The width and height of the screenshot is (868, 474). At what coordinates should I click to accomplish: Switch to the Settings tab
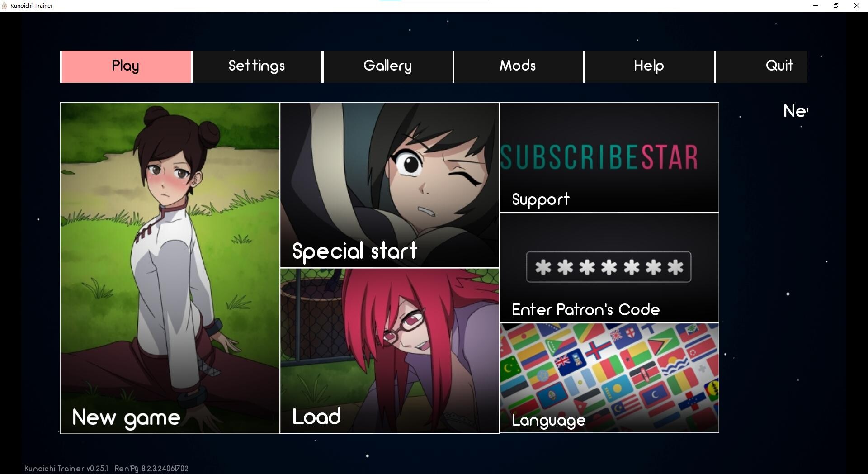click(257, 66)
